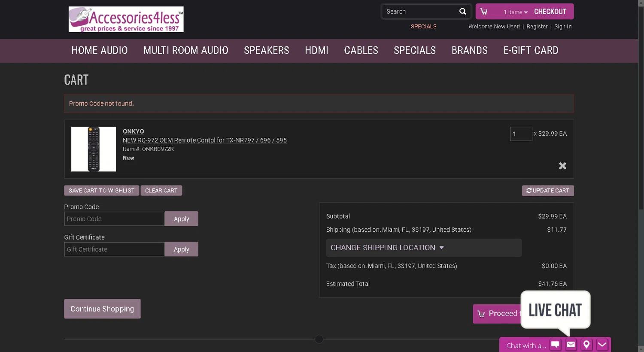Click the Update Cart button

548,191
